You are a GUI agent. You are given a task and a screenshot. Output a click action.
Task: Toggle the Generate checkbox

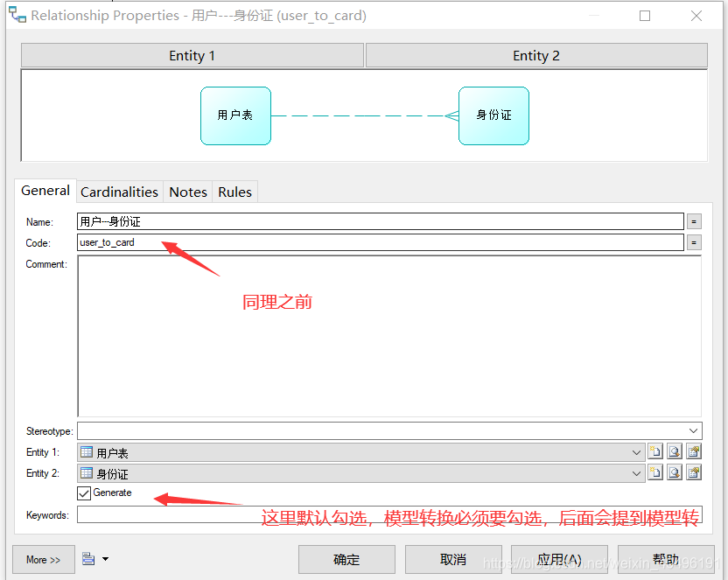pos(84,493)
